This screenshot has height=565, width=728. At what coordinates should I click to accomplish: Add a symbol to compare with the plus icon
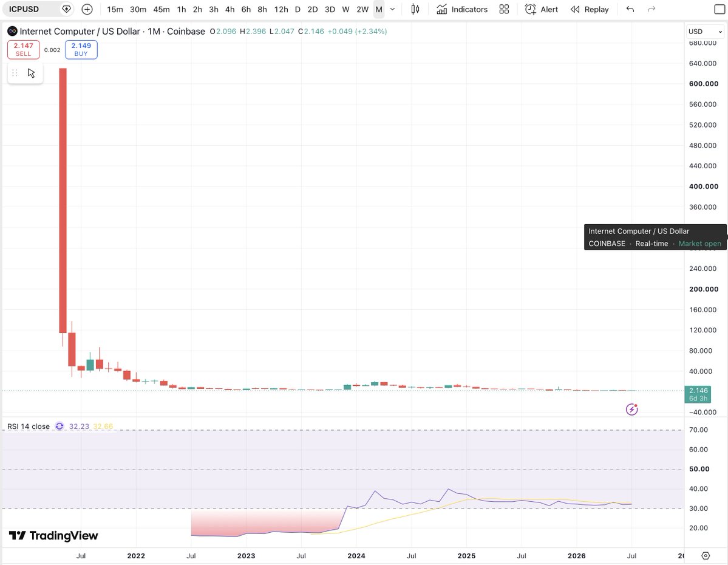87,9
